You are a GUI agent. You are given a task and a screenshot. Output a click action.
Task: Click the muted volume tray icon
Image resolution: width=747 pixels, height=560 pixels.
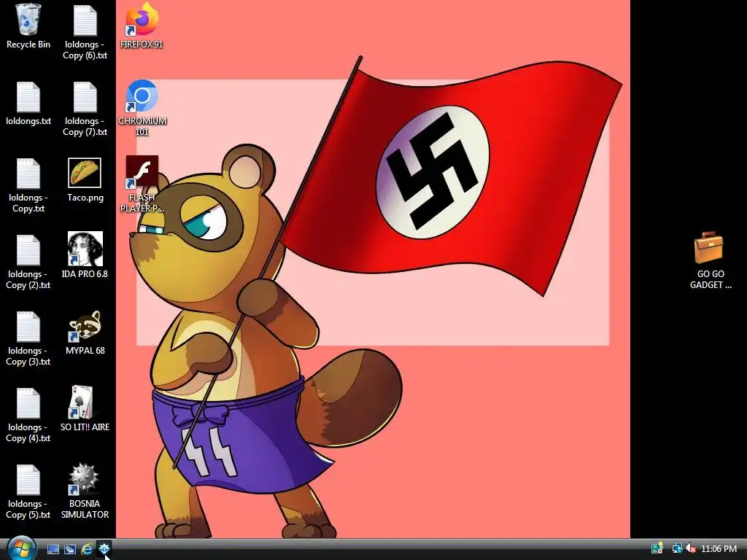pos(691,549)
